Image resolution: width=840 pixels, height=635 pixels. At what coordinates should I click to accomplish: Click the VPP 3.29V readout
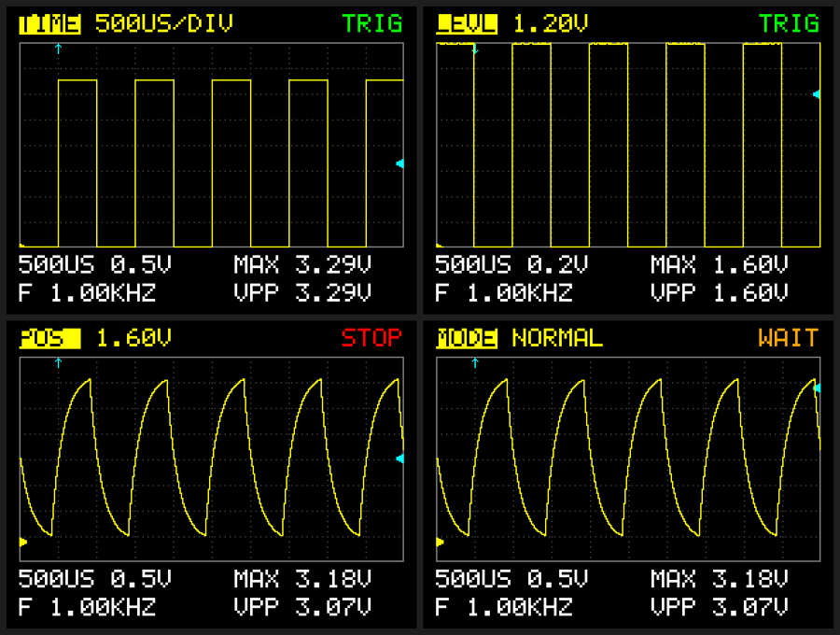(x=302, y=293)
